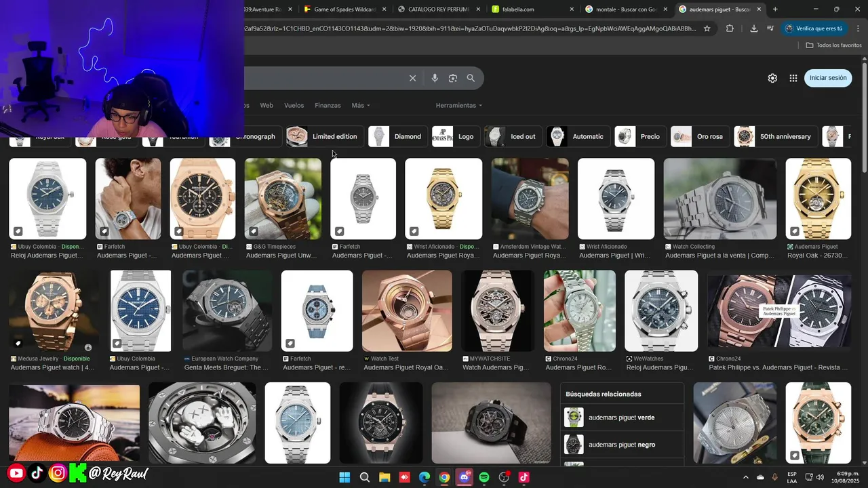Clear the search box with X icon
This screenshot has width=868, height=488.
click(x=412, y=78)
